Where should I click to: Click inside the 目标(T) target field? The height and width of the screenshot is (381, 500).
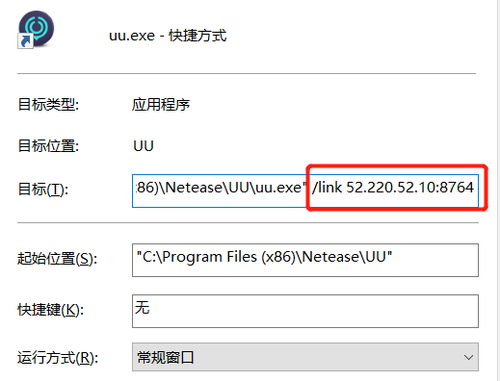(305, 191)
